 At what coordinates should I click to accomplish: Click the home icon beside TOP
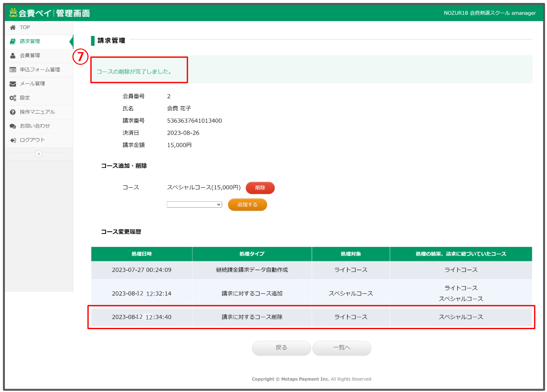13,27
